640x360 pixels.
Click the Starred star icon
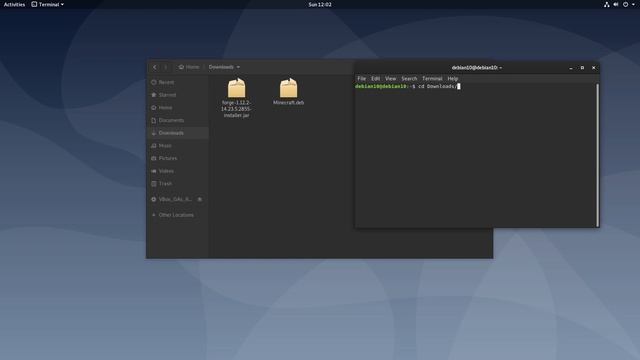tap(154, 95)
